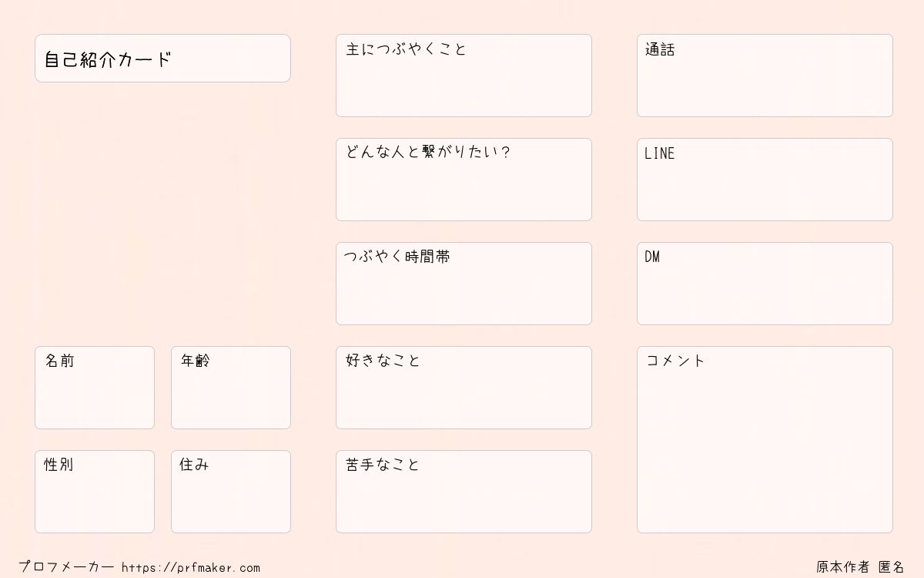Viewport: 924px width, 578px height.
Task: Click the 原本作者 匿名 credit
Action: tap(861, 567)
